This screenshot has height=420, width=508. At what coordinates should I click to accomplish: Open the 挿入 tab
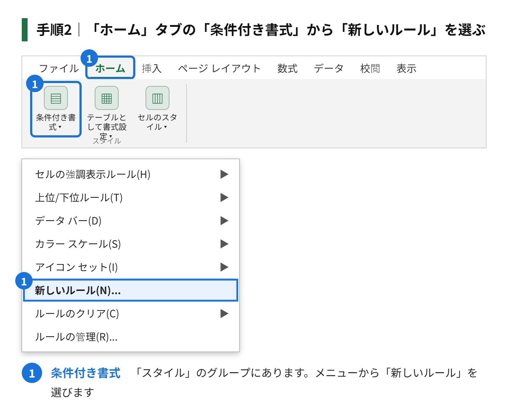click(x=152, y=68)
